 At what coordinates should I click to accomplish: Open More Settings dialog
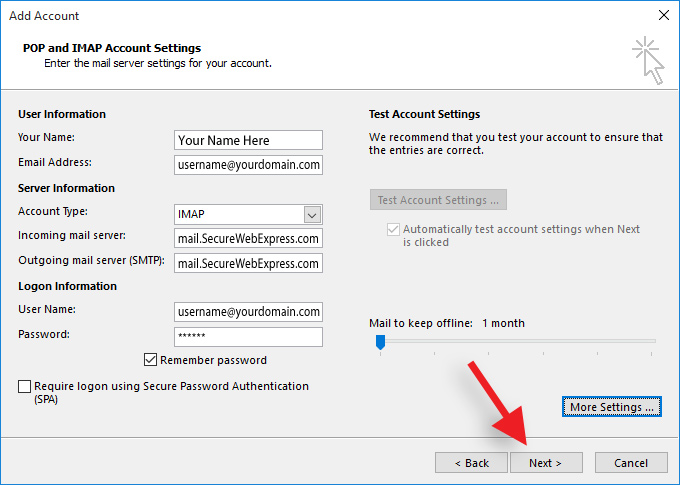coord(611,407)
